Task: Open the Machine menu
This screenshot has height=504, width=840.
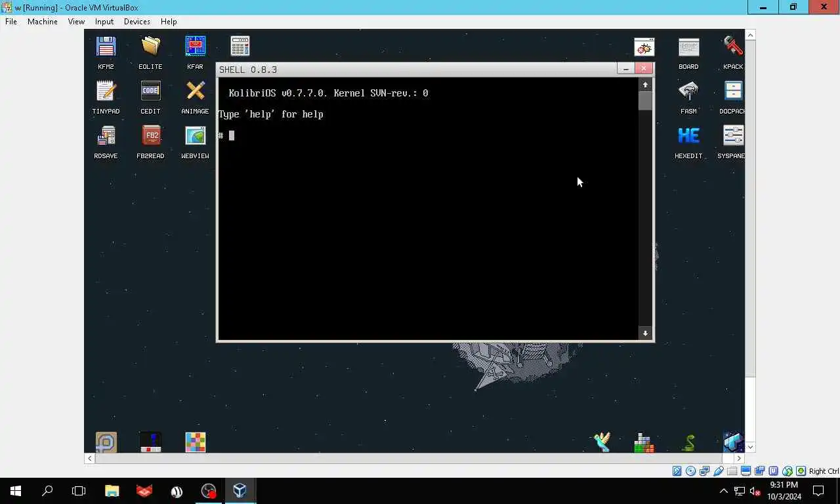Action: pos(43,22)
